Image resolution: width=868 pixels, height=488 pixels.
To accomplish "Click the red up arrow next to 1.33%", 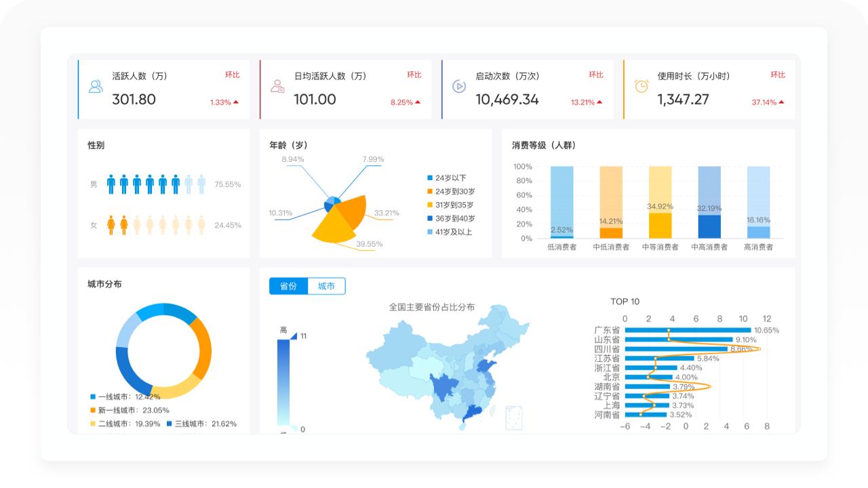I will pos(236,102).
